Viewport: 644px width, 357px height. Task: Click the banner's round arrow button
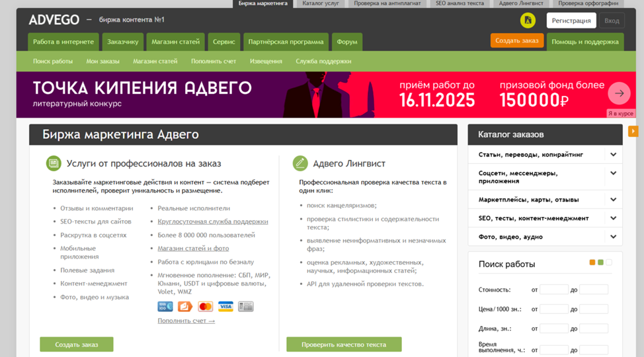619,93
